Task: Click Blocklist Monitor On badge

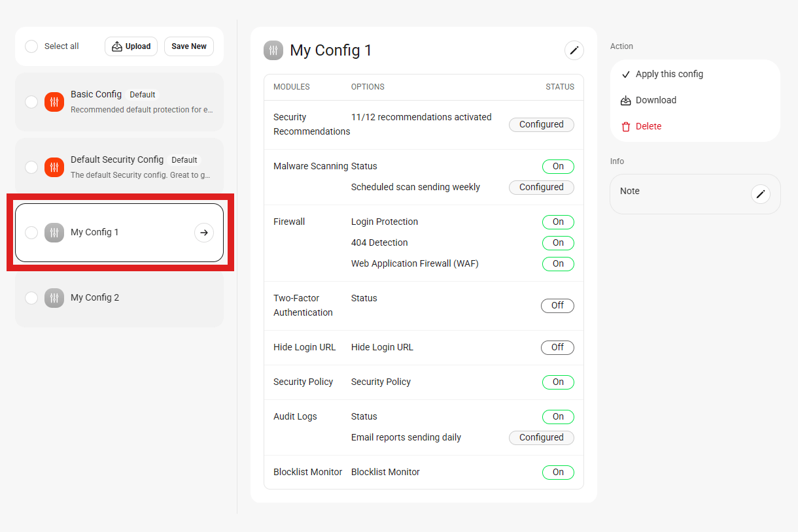Action: (558, 473)
